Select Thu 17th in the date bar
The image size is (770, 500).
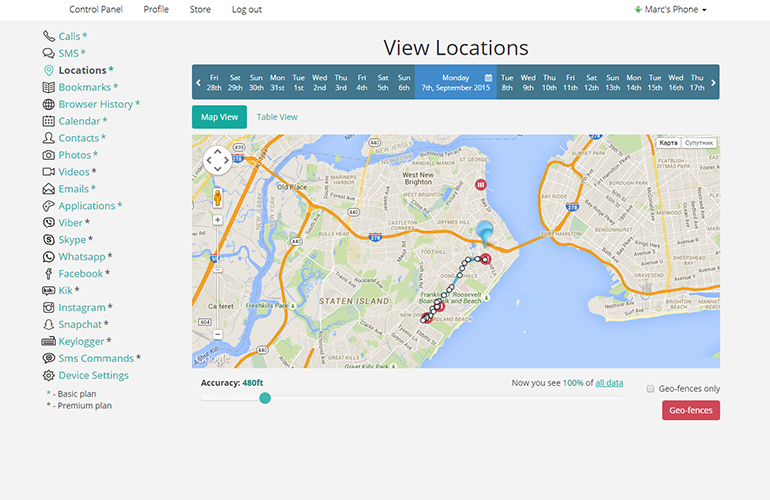697,83
